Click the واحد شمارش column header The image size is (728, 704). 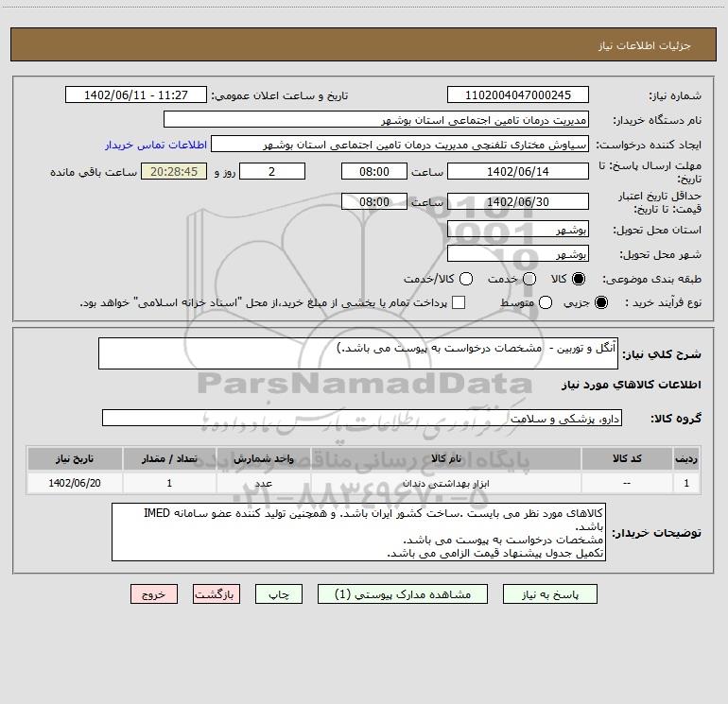[x=263, y=458]
